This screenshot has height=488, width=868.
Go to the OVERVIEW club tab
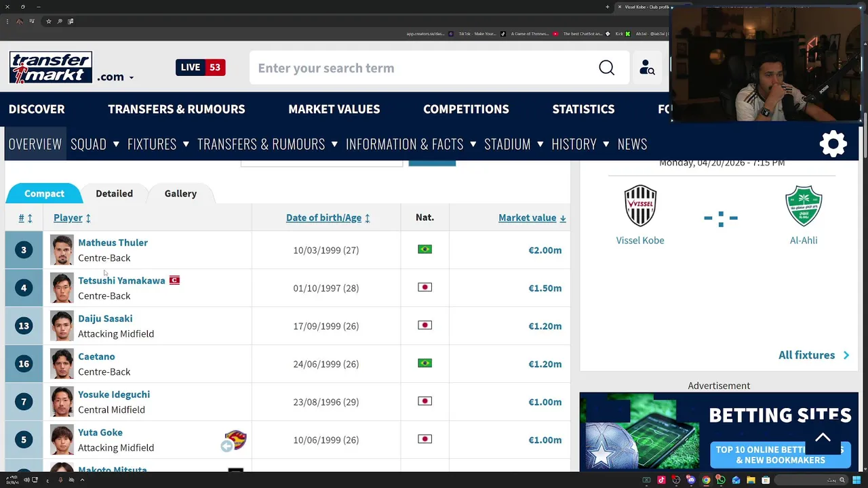[35, 144]
